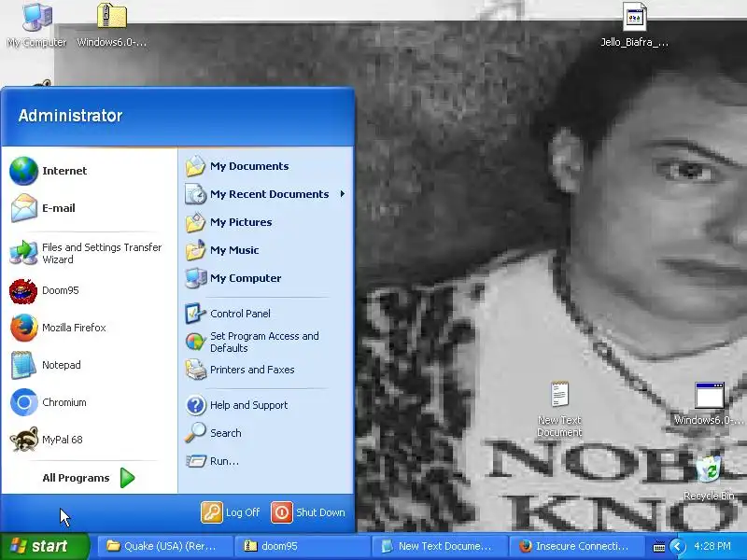Image resolution: width=747 pixels, height=560 pixels.
Task: Select Windows6.0 zip file on desktop top-left
Action: click(112, 25)
